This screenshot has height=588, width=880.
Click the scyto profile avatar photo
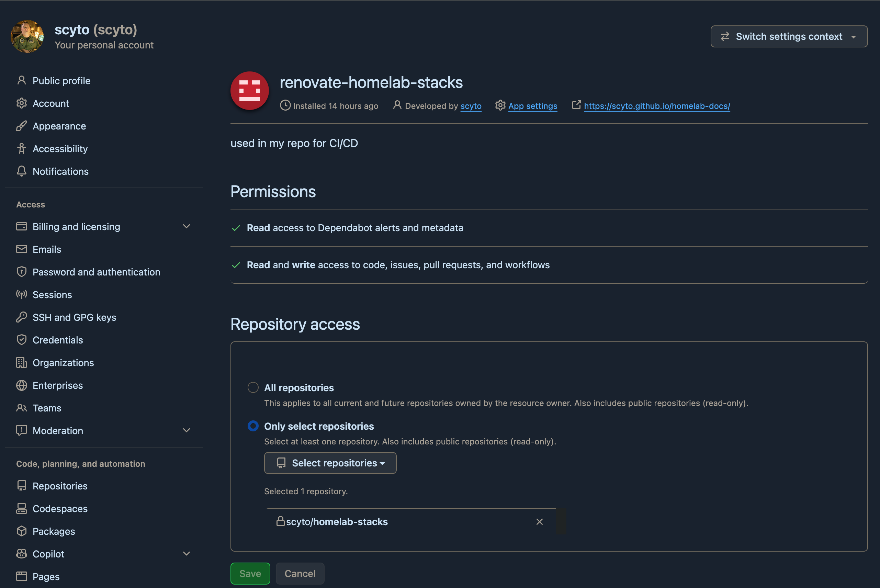(x=27, y=36)
